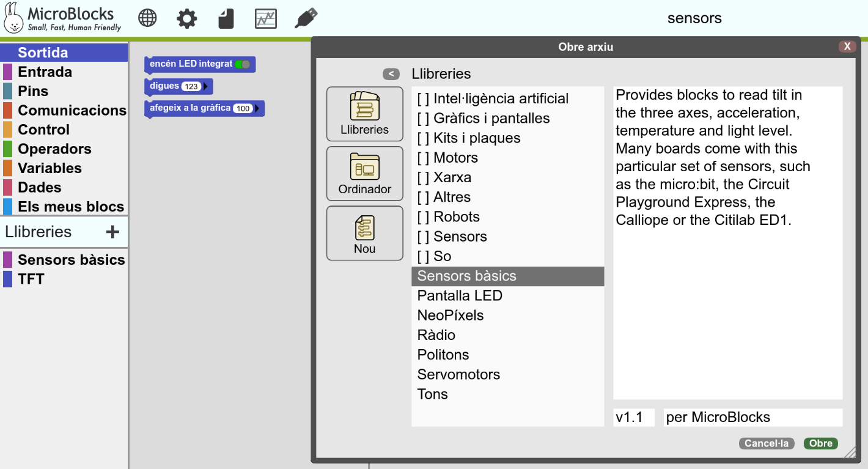
Task: Select the Sortida category
Action: [x=64, y=53]
